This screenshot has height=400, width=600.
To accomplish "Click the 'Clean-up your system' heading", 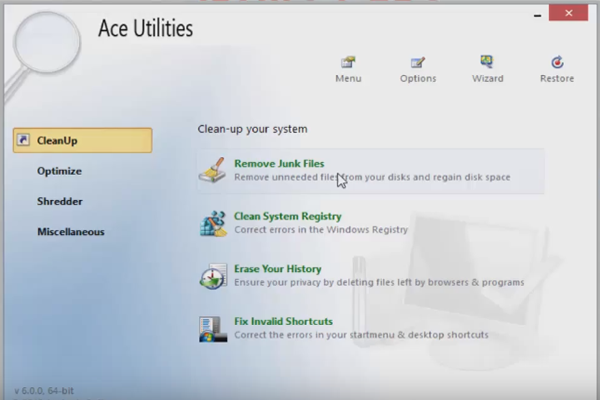I will pos(253,129).
